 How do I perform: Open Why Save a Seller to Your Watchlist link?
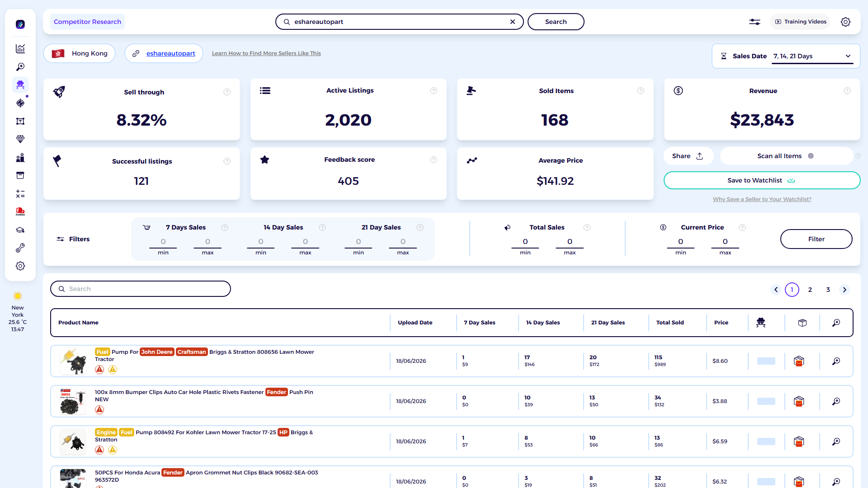pyautogui.click(x=762, y=199)
